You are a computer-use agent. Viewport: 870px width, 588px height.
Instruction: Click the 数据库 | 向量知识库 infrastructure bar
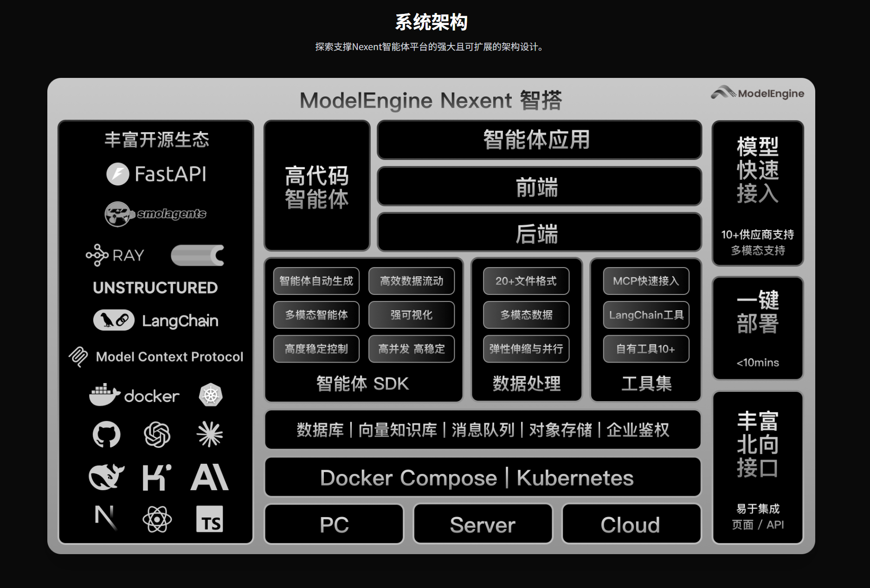[x=483, y=430]
